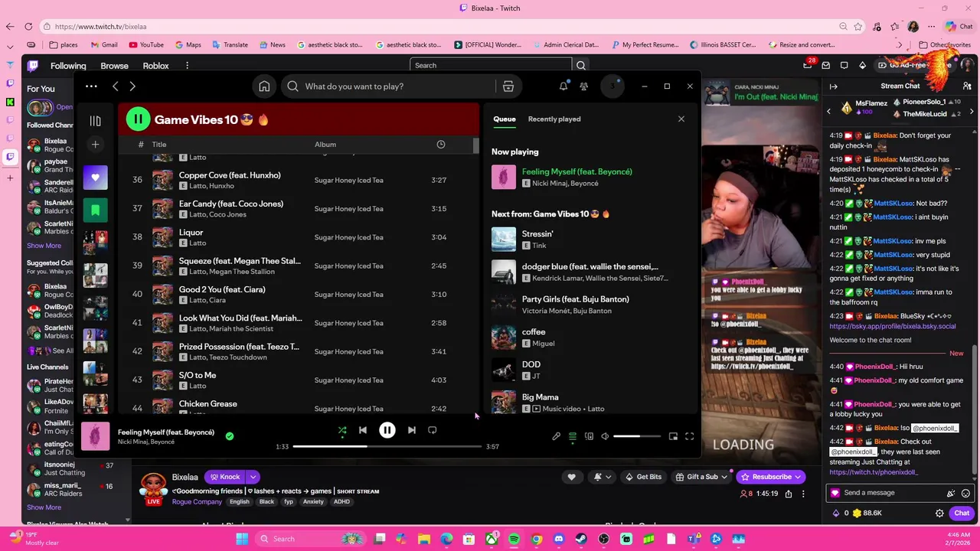Screen dimensions: 980x551
Task: Switch to the Recently played tab
Action: pyautogui.click(x=554, y=119)
